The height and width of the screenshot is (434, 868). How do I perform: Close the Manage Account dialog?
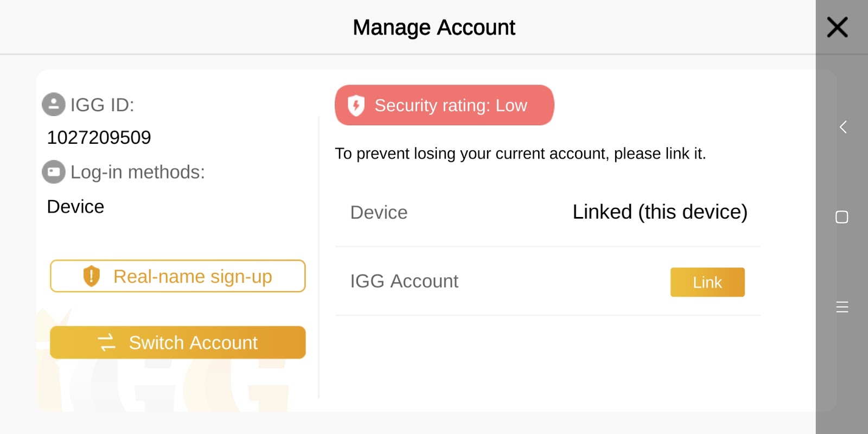tap(837, 27)
